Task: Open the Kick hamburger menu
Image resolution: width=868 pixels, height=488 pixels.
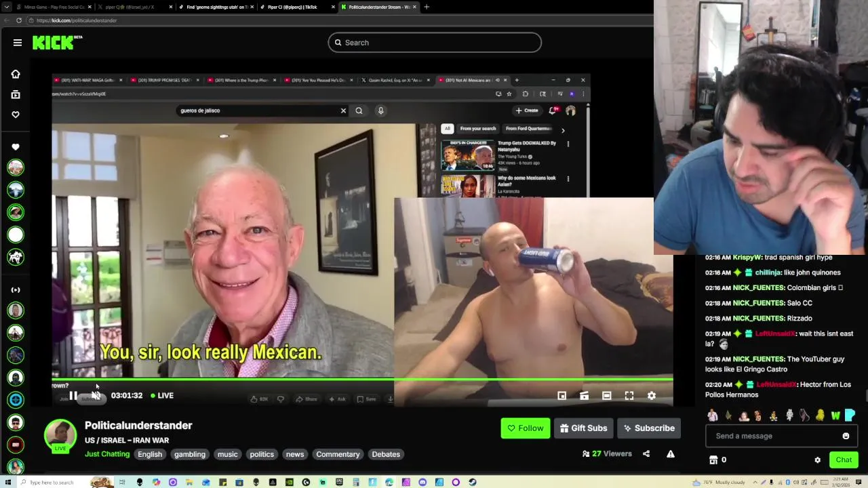Action: pos(18,43)
